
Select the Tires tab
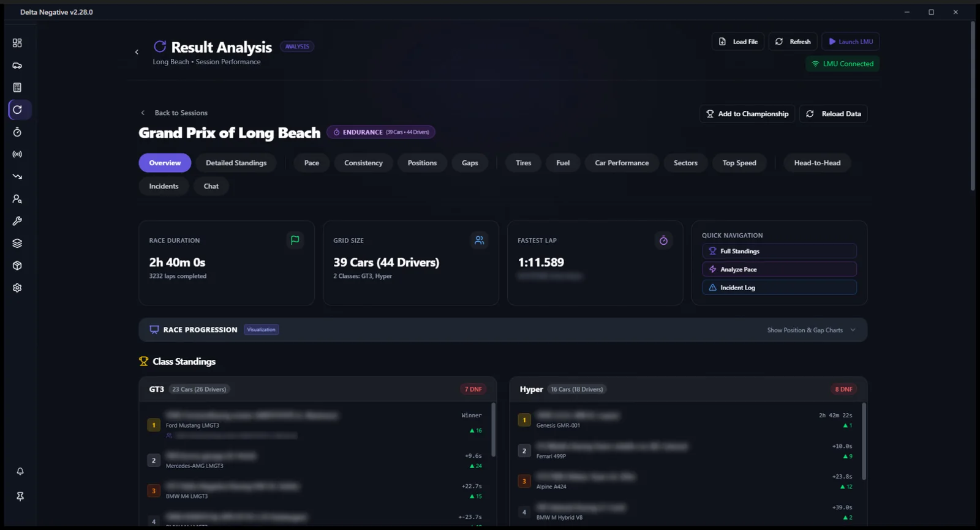coord(523,163)
